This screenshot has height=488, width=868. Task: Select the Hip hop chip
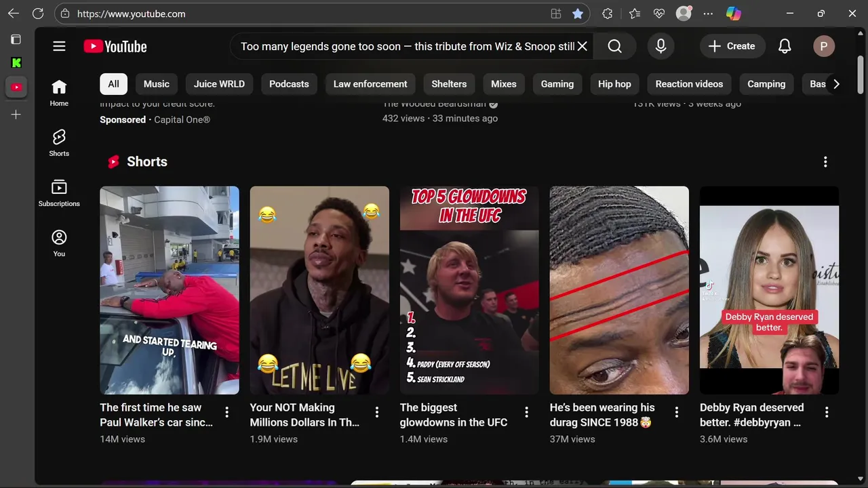[614, 84]
